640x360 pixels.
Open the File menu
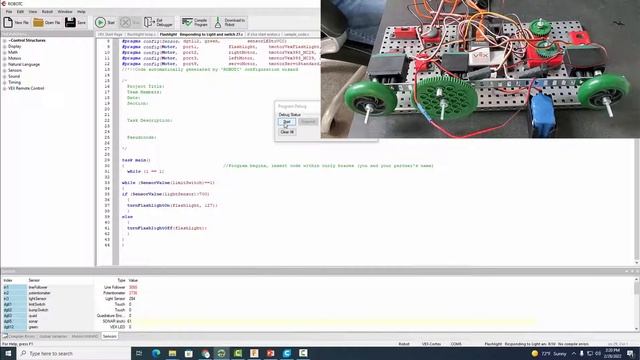pyautogui.click(x=9, y=12)
